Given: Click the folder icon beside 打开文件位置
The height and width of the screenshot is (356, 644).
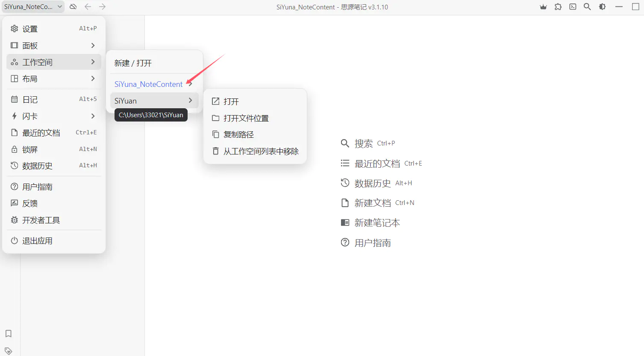Looking at the screenshot, I should (x=216, y=118).
